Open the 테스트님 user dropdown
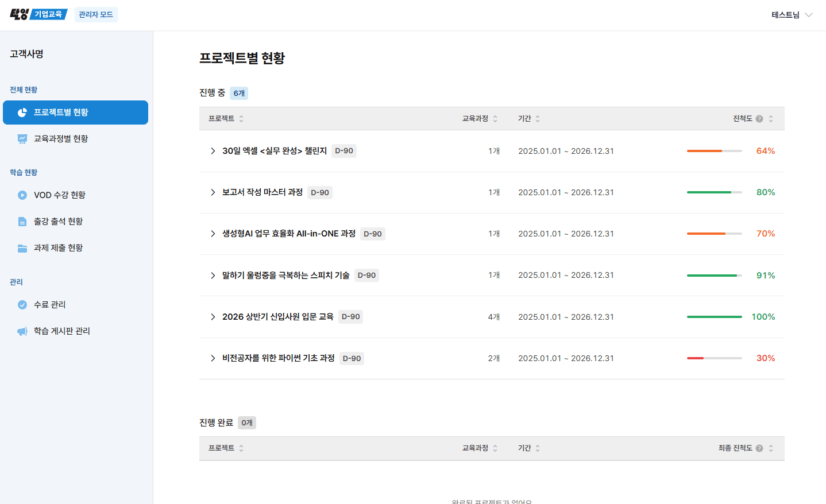 (x=792, y=15)
